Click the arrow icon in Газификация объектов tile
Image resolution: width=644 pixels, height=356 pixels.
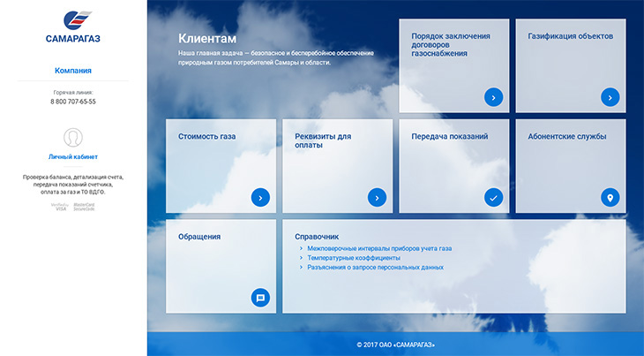[x=610, y=97]
